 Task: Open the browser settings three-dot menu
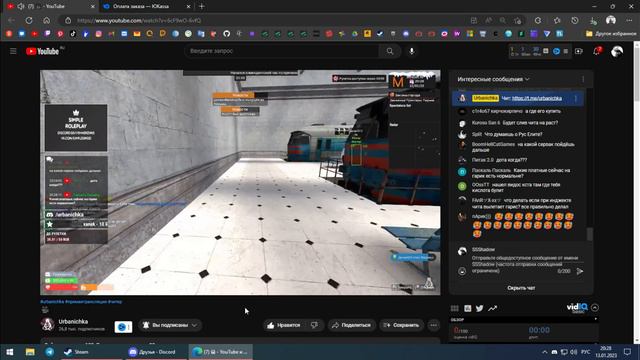[x=630, y=20]
